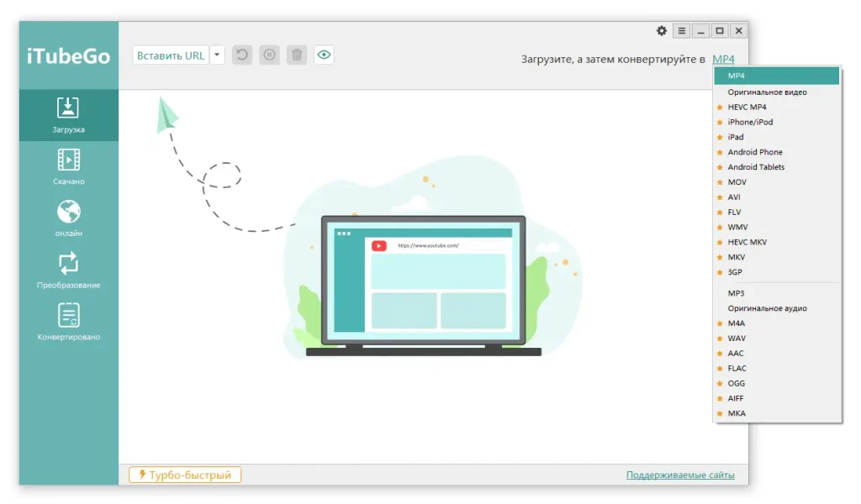861x504 pixels.
Task: Star the MOV format as favorite
Action: [721, 181]
